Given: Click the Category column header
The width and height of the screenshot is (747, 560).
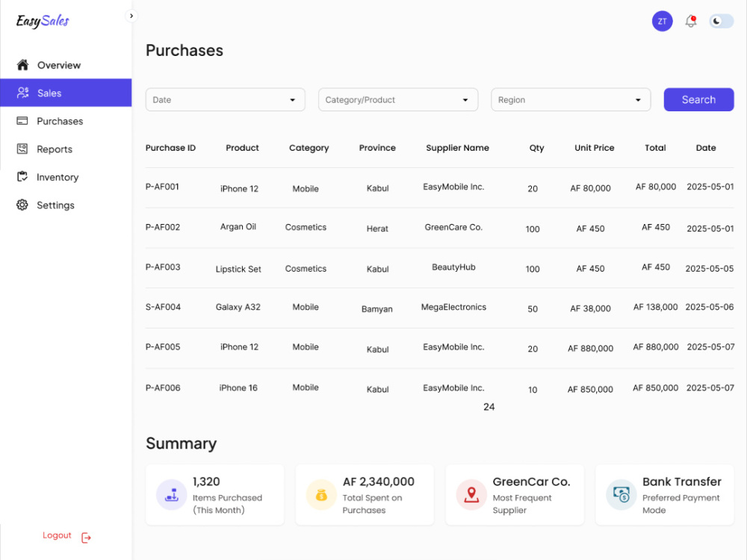Looking at the screenshot, I should point(309,148).
